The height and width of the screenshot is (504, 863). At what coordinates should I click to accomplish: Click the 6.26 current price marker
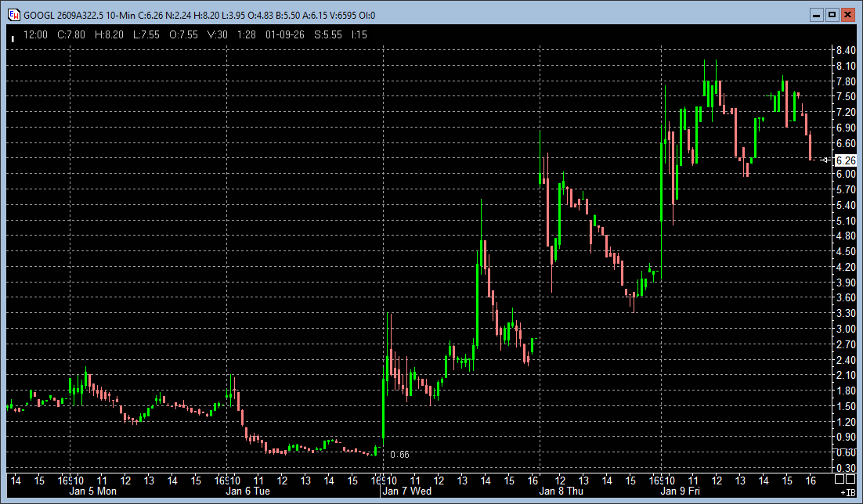[x=845, y=160]
